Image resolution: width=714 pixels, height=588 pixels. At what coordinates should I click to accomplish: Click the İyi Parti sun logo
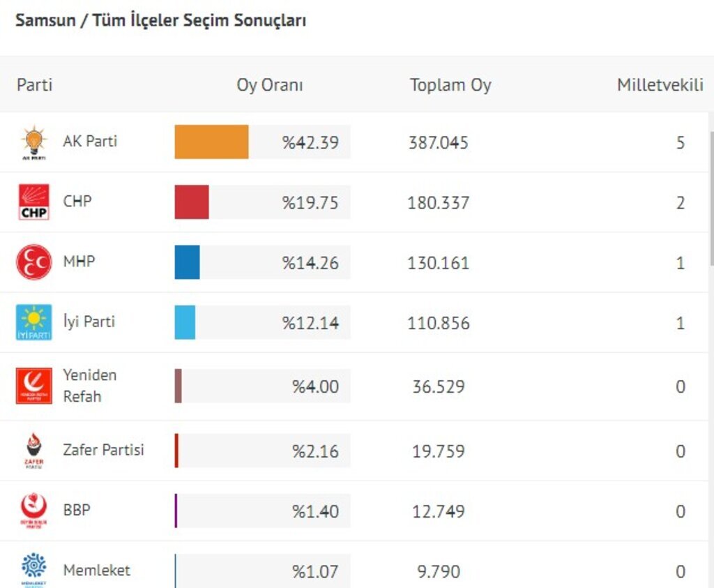pos(33,322)
